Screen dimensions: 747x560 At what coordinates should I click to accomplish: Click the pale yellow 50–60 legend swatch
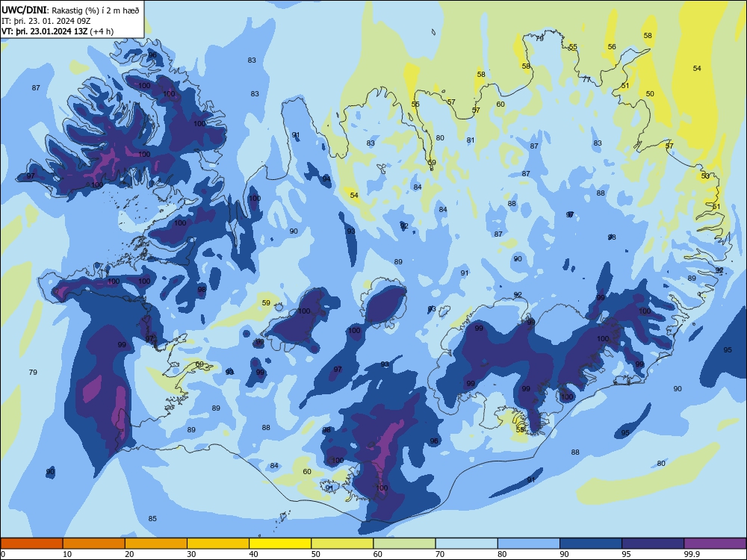click(342, 544)
